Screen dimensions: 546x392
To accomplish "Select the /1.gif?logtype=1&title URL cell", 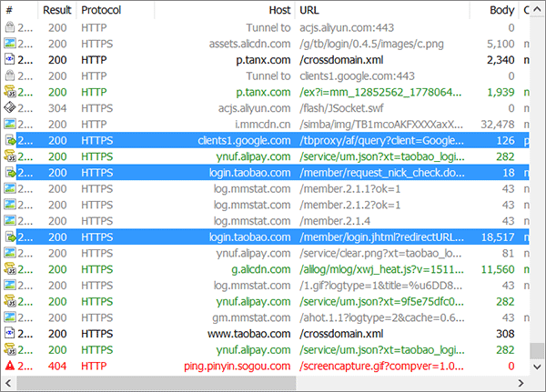I will coord(381,286).
